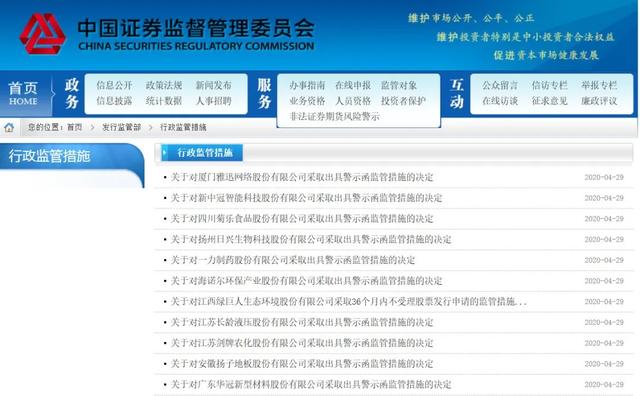Click date 2020-04-29 on 厦门雅迅网络 row
The height and width of the screenshot is (396, 640).
(604, 177)
